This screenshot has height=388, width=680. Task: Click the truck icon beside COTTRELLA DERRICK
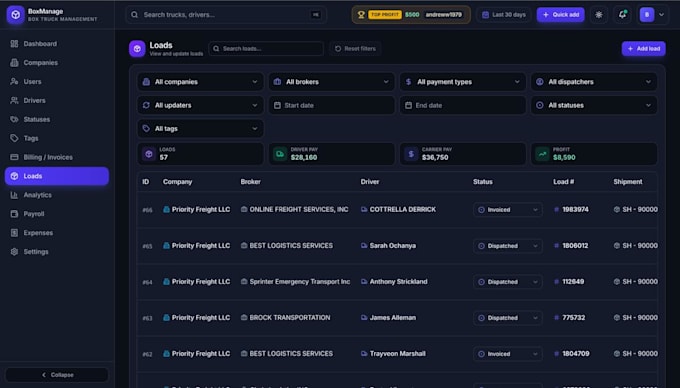click(x=364, y=209)
